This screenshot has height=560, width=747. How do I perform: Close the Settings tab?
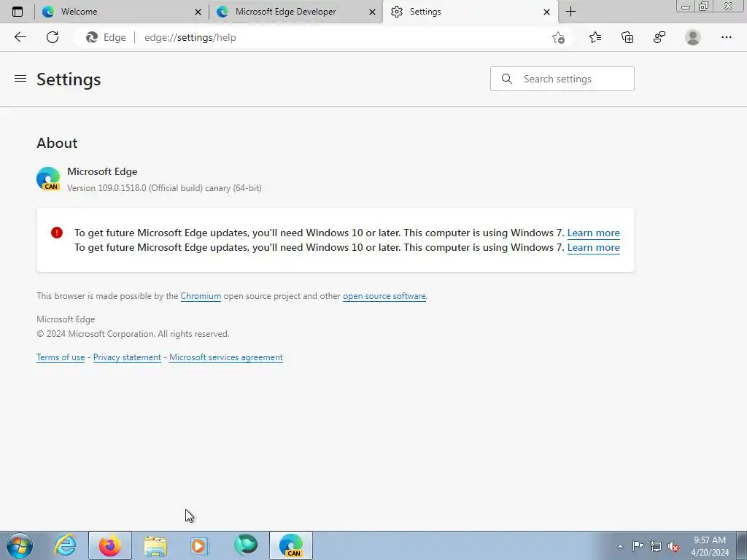pyautogui.click(x=546, y=12)
